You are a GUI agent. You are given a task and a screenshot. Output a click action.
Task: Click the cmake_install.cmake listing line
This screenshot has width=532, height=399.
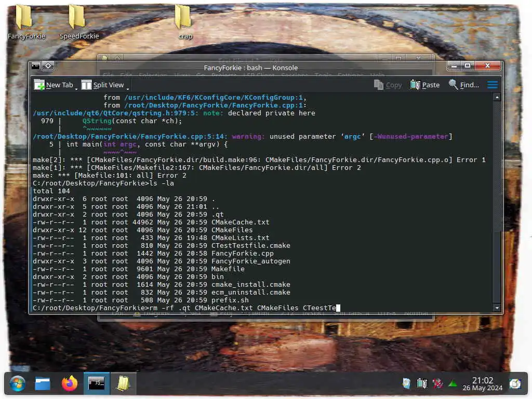162,285
